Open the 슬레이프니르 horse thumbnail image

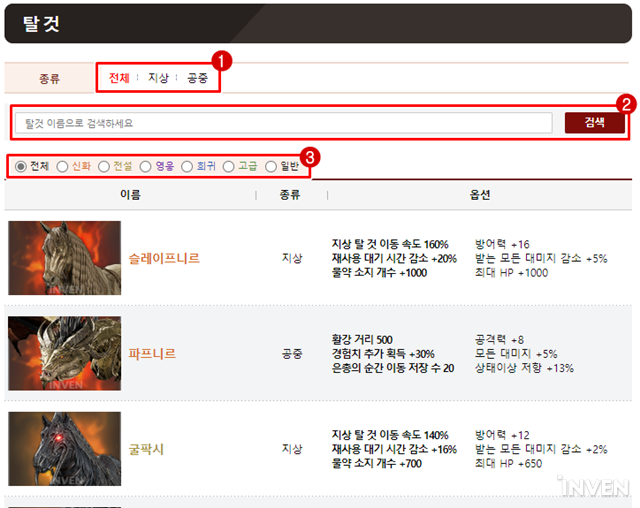(x=65, y=258)
